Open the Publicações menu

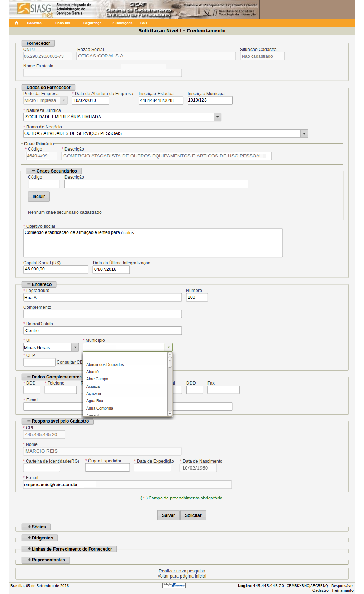122,23
